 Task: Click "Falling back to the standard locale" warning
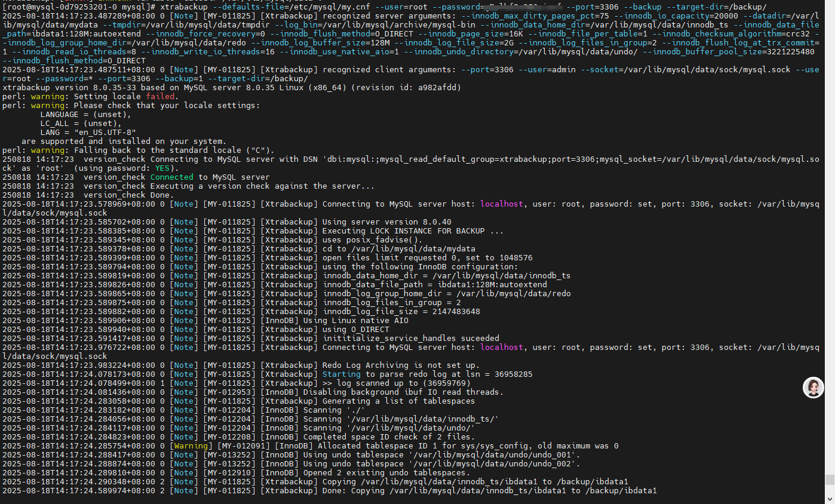pyautogui.click(x=139, y=150)
